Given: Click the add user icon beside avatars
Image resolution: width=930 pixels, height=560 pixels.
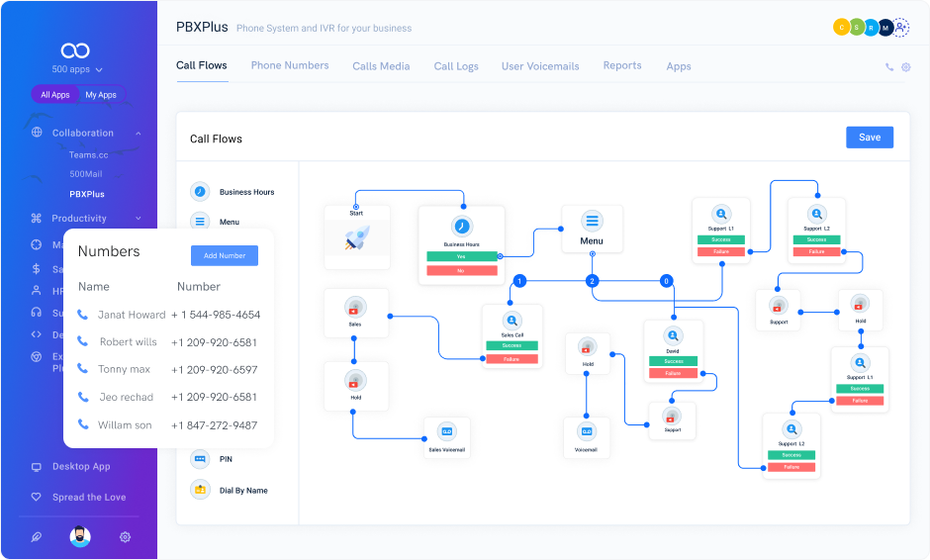Looking at the screenshot, I should (x=901, y=28).
